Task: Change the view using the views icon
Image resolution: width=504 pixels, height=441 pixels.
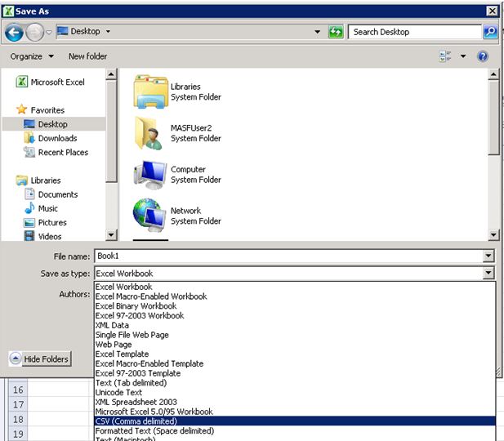Action: 445,56
